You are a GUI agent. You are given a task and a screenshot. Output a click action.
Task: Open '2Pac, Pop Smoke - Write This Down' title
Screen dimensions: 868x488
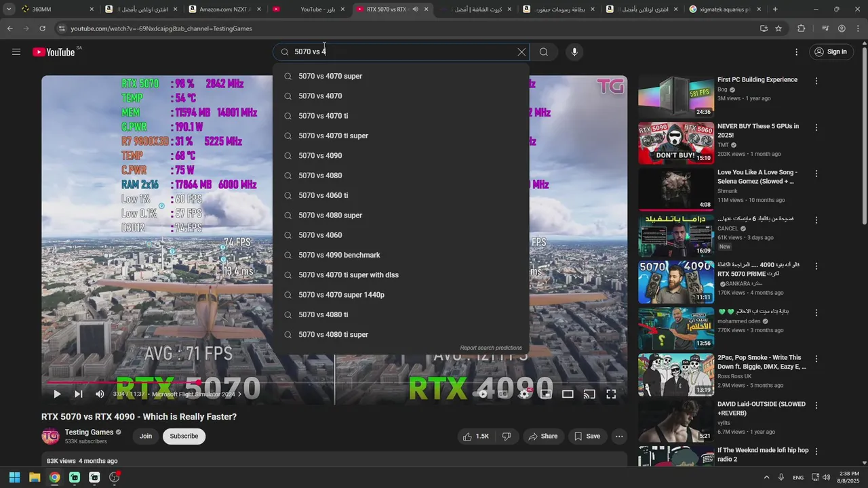[x=762, y=362]
